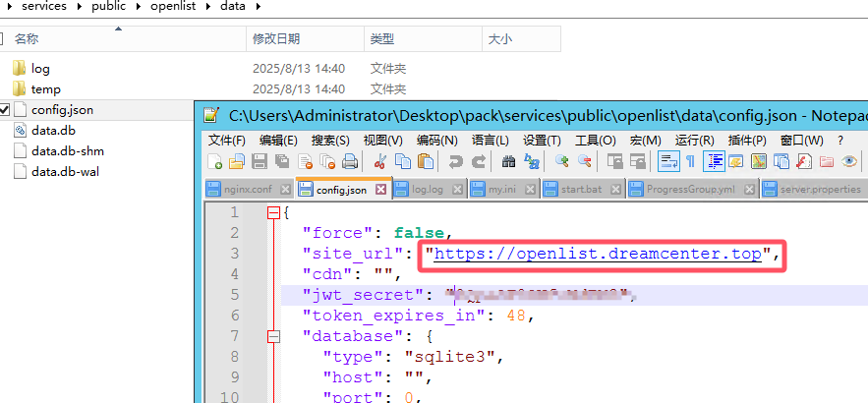Click the Open file toolbar icon
Screen dimensions: 868x403
tap(237, 162)
